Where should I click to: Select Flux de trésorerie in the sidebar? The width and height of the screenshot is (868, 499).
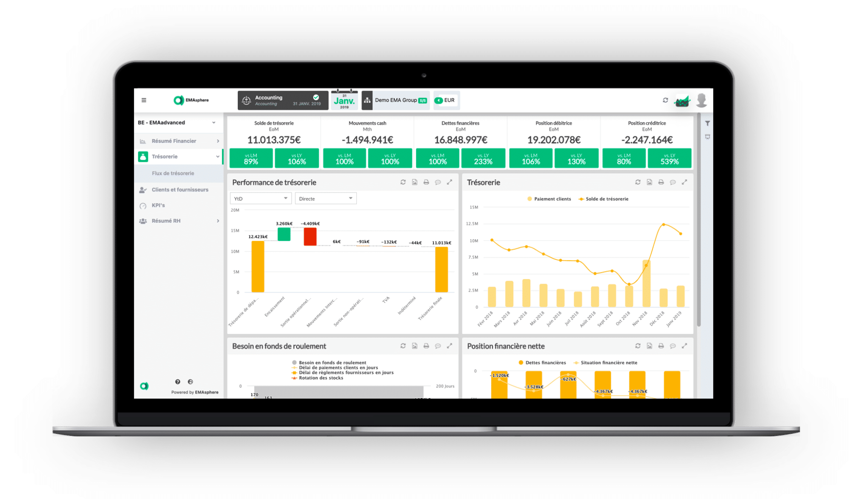(173, 173)
